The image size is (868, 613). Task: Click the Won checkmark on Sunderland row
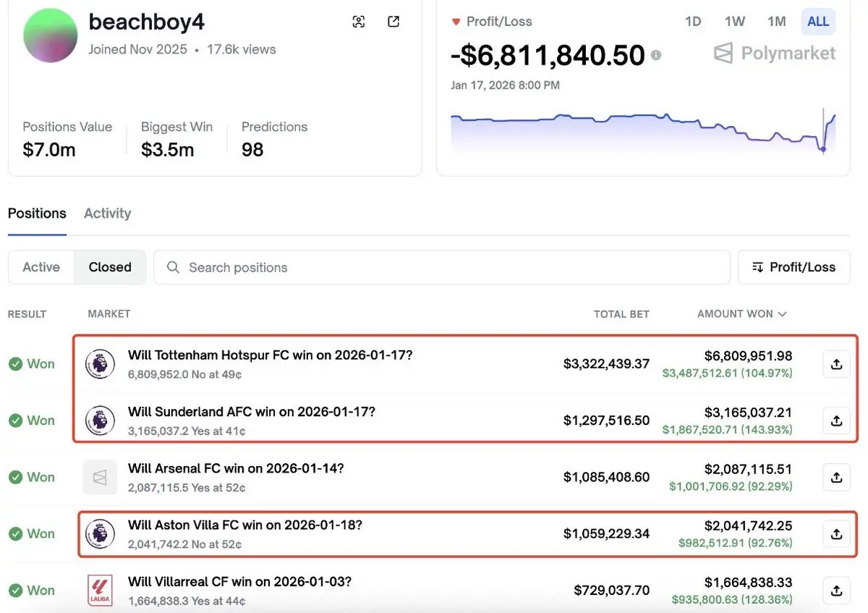coord(15,420)
